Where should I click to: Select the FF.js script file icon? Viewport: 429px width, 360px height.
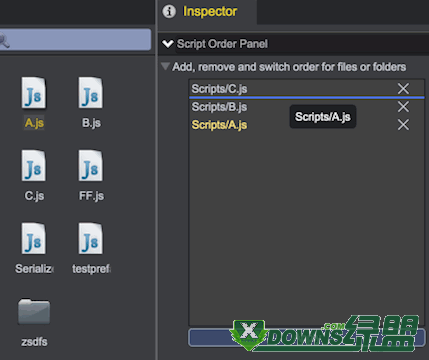click(x=91, y=166)
